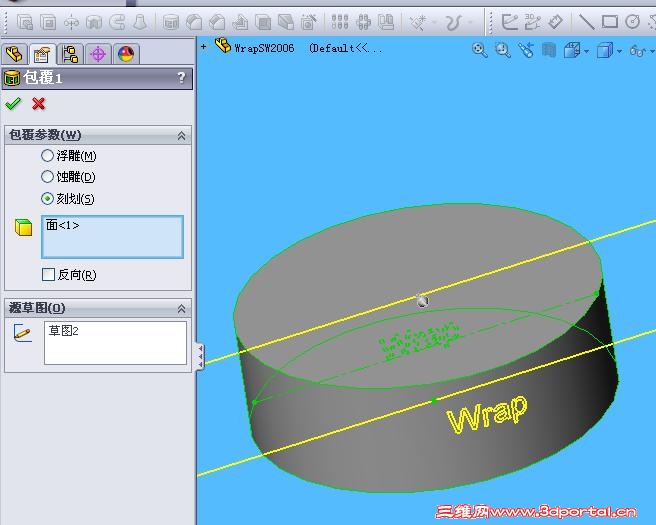Click the Lofted Boss/Base tool

140,22
